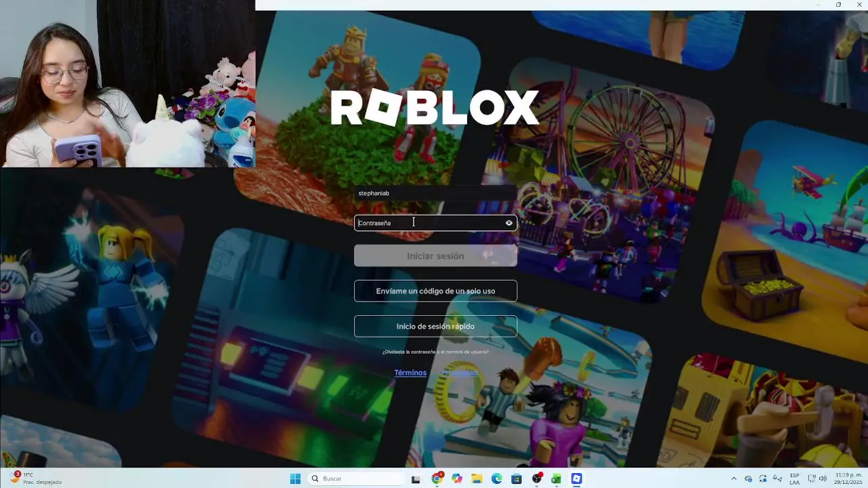
Task: Open the forgotten password or username link
Action: [x=435, y=352]
